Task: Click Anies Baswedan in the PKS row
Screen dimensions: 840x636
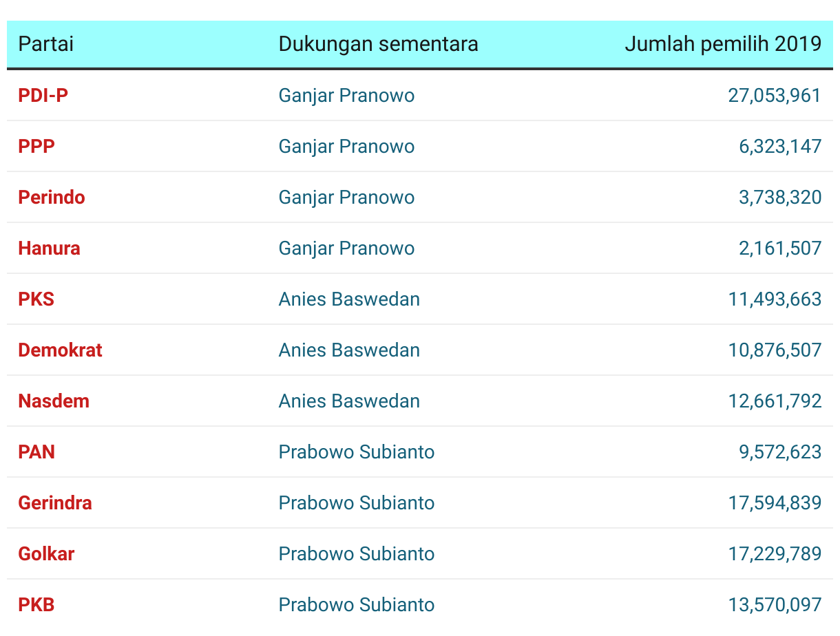Action: [349, 299]
